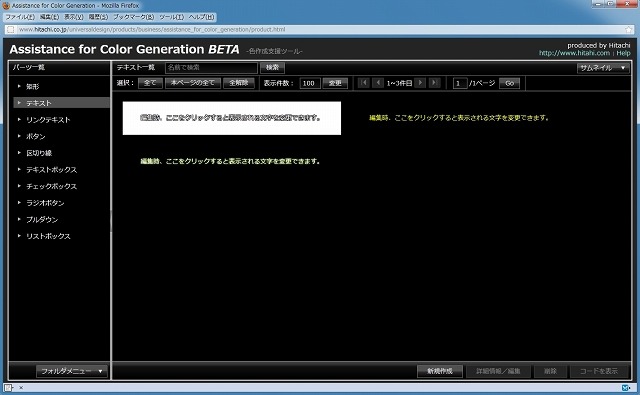Select the white-background text sample thumbnail

click(231, 118)
